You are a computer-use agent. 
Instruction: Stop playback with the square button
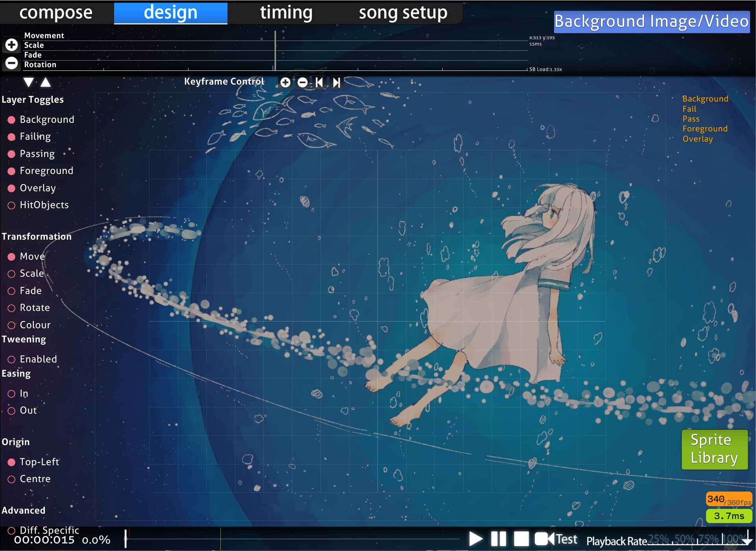(521, 539)
